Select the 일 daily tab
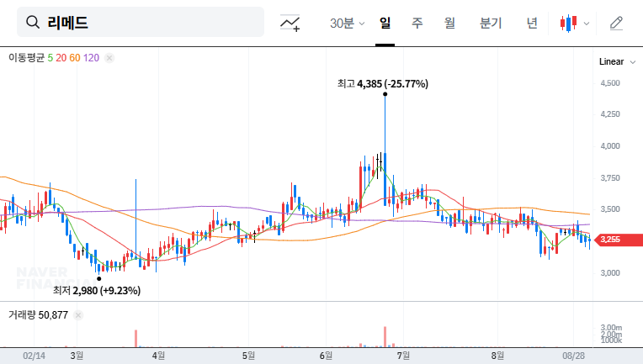This screenshot has width=643, height=364. click(385, 23)
